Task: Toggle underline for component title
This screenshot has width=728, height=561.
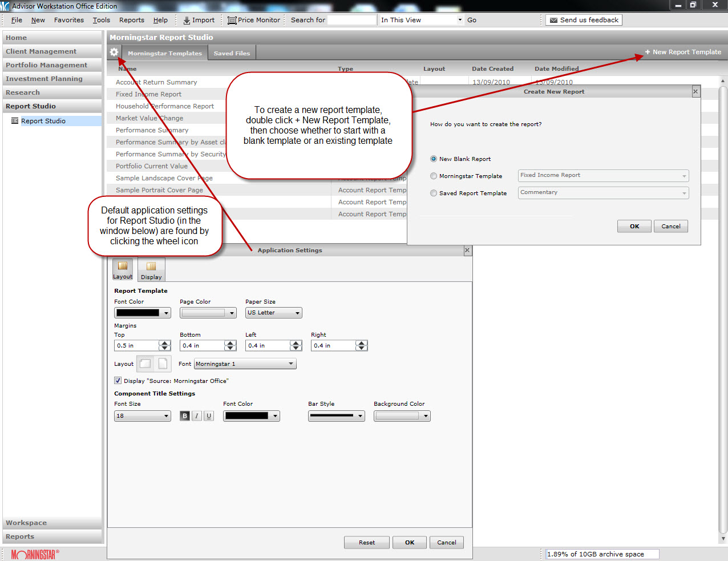Action: [x=209, y=416]
